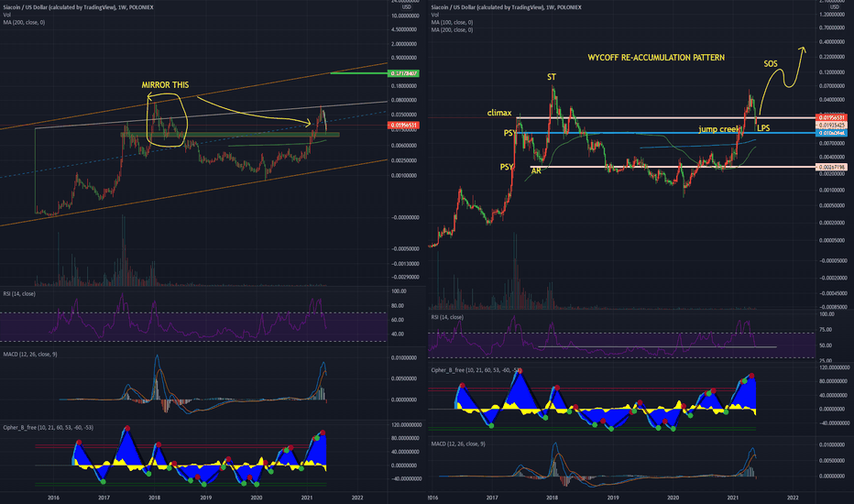This screenshot has width=854, height=504.
Task: Select RSI (14, close) label under the MIRROR THIS chart
Action: (x=19, y=293)
